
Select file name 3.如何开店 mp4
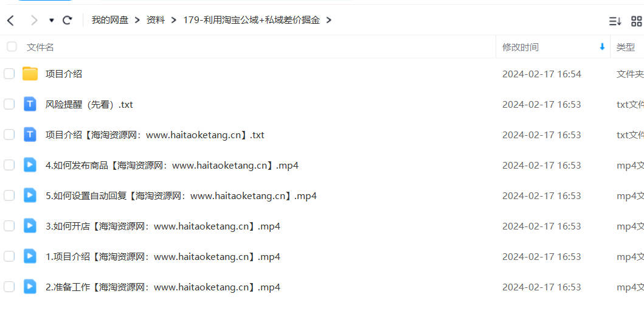pyautogui.click(x=163, y=226)
